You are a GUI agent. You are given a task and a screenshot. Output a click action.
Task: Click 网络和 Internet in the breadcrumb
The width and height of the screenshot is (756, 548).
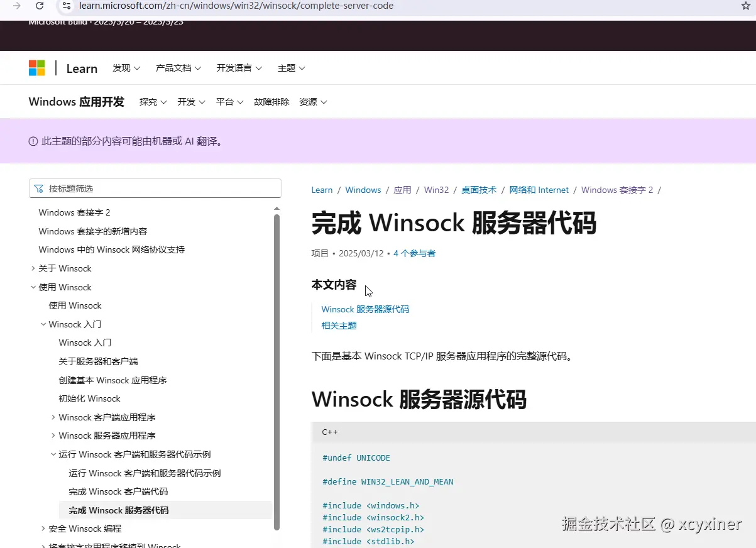click(x=539, y=190)
